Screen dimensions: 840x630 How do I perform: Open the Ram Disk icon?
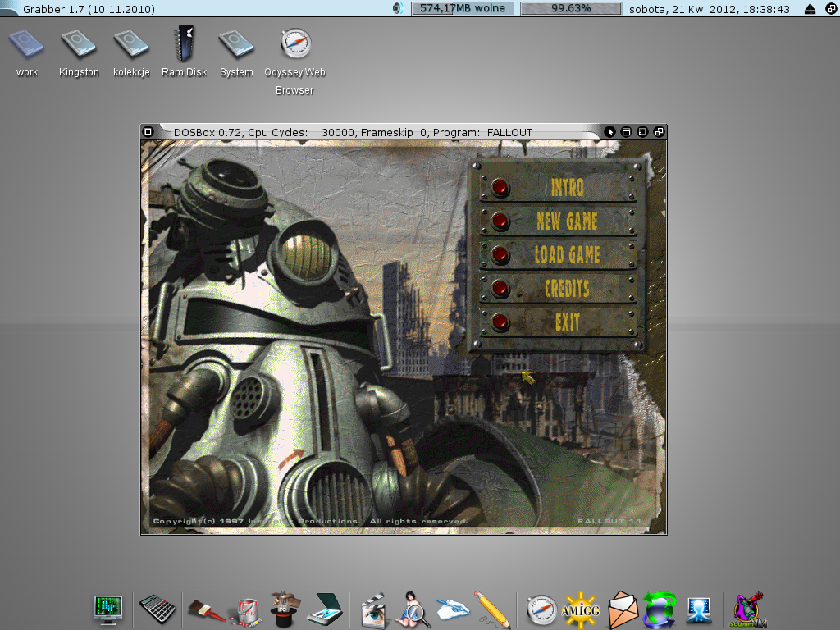point(184,43)
